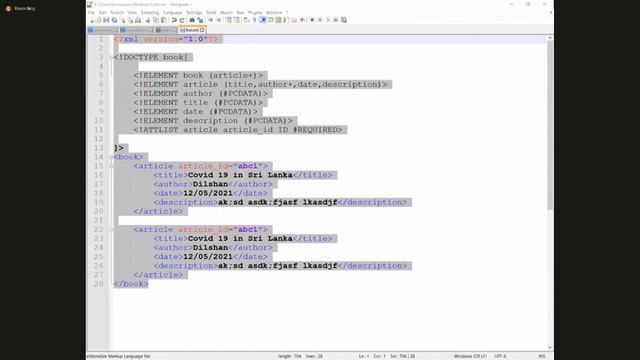
Task: Click the Stop Recording macro icon
Action: [x=320, y=20]
